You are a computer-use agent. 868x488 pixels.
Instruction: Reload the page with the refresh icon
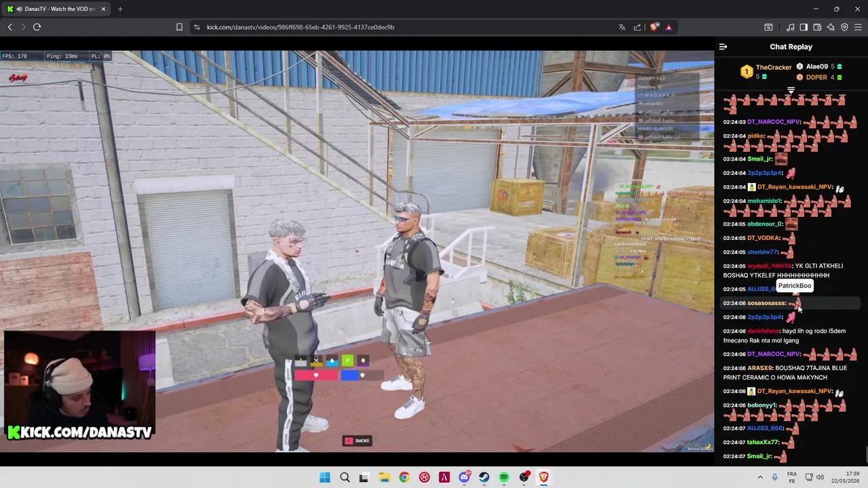coord(37,27)
